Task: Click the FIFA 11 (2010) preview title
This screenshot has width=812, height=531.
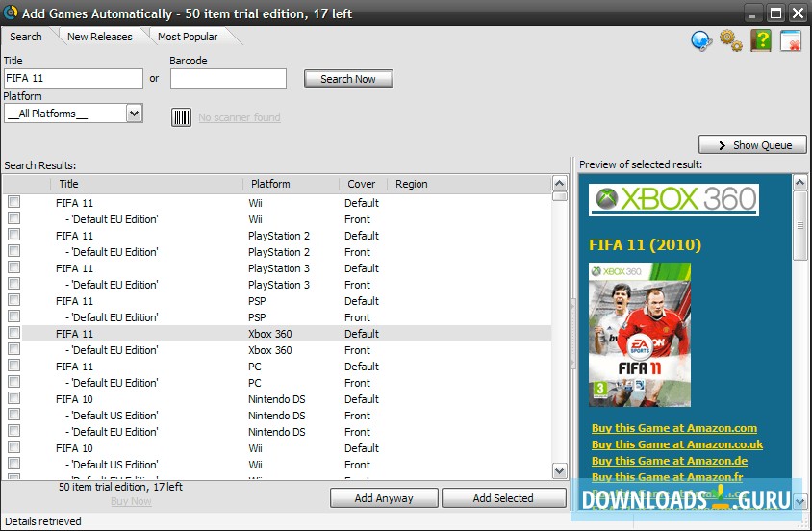Action: coord(645,244)
